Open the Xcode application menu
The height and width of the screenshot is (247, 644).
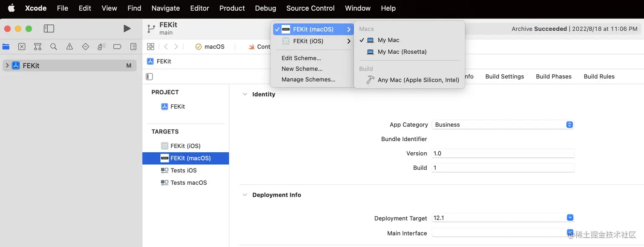36,8
